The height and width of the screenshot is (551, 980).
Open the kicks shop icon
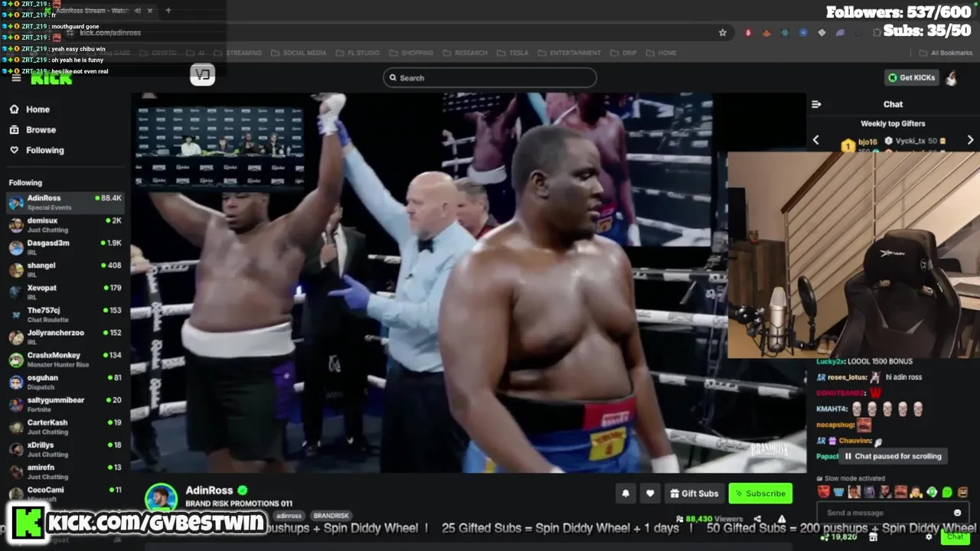pos(873,537)
